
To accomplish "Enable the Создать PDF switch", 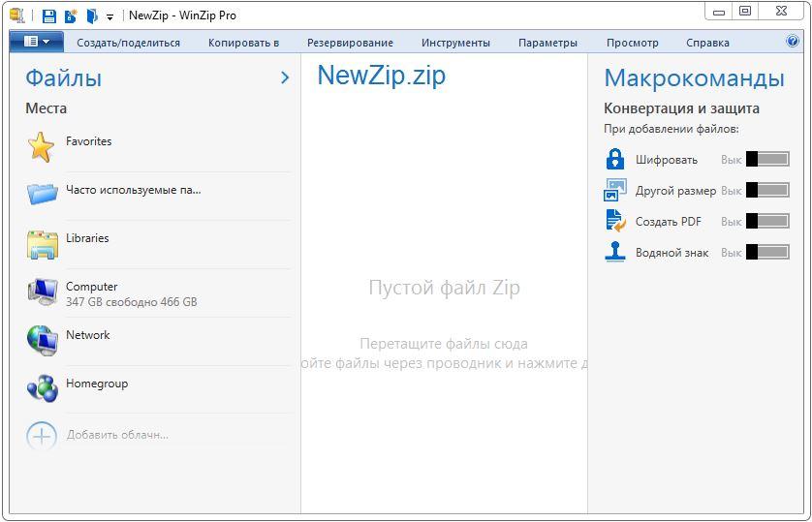I will click(x=767, y=221).
